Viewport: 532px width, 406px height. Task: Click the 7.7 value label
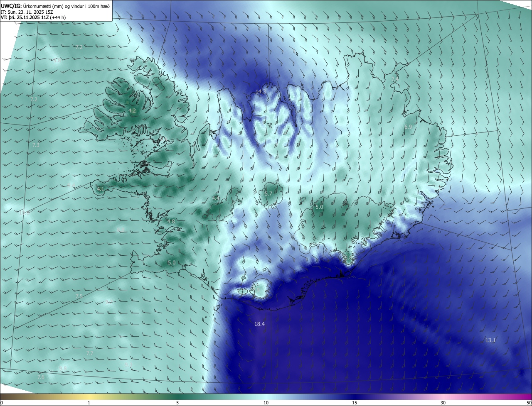point(90,353)
